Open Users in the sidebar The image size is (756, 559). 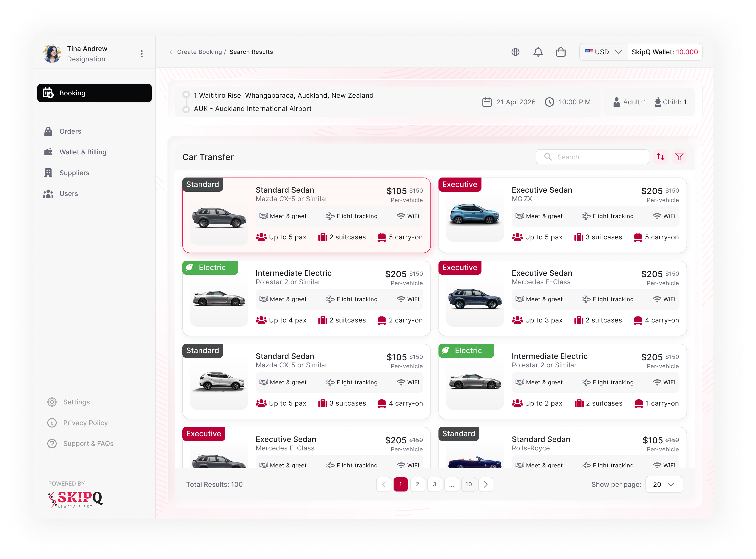61,194
